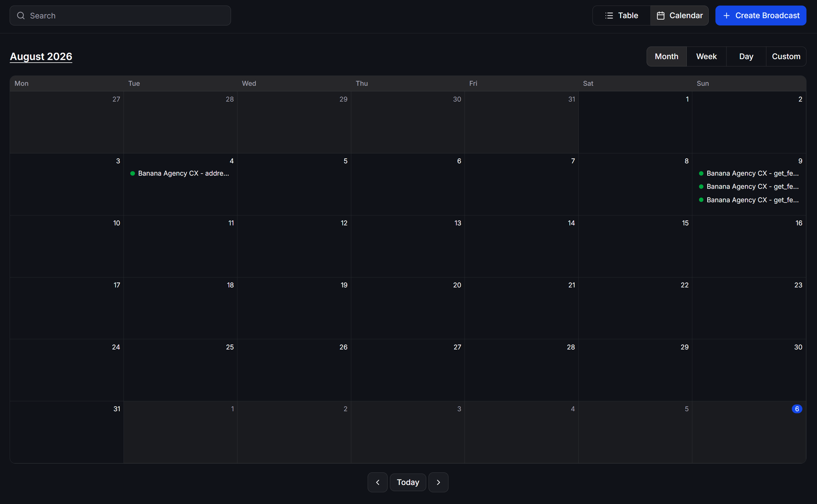Go to the next month with right chevron

pos(438,482)
